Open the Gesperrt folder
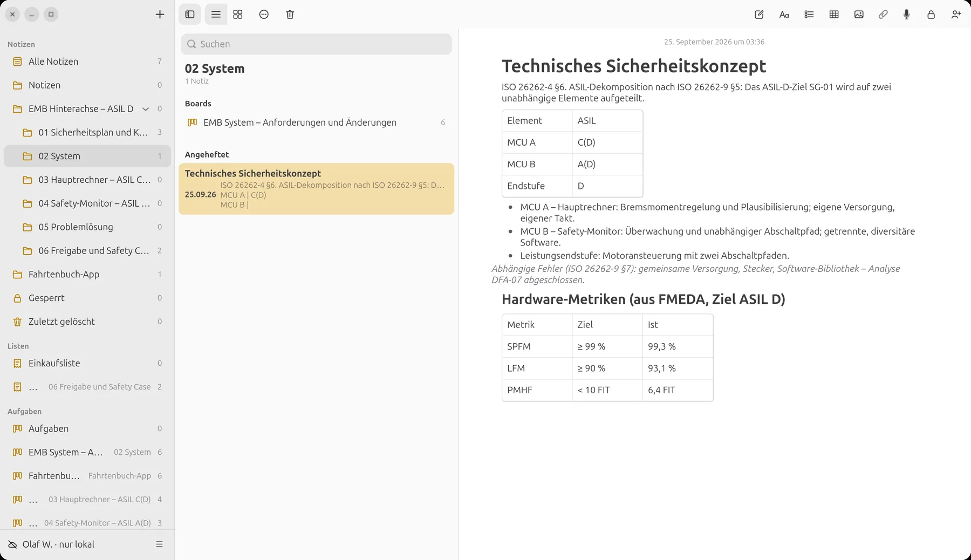The height and width of the screenshot is (560, 971). pyautogui.click(x=87, y=298)
